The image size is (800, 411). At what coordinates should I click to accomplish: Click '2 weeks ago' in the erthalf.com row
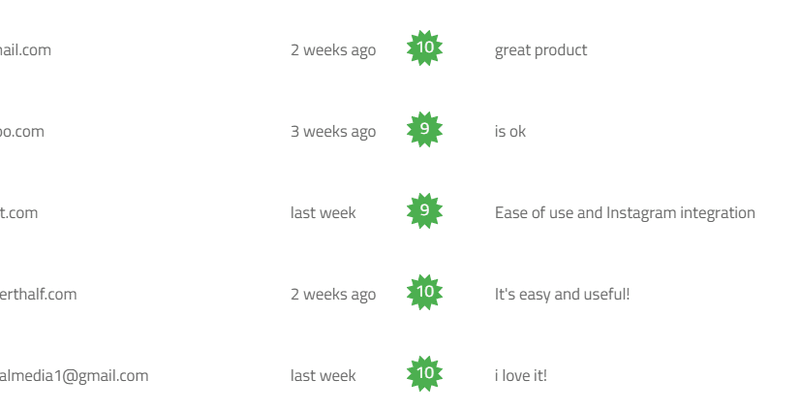coord(333,295)
